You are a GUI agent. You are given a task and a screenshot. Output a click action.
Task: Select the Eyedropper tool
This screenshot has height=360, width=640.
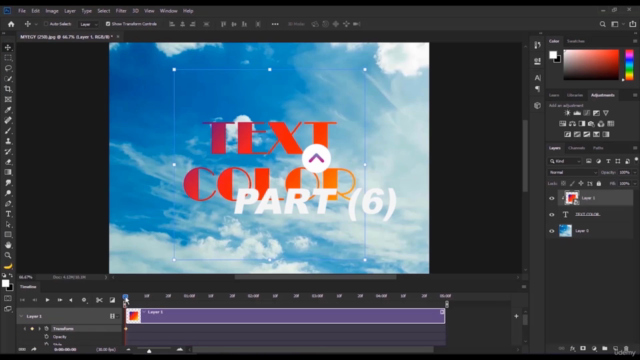pyautogui.click(x=8, y=110)
